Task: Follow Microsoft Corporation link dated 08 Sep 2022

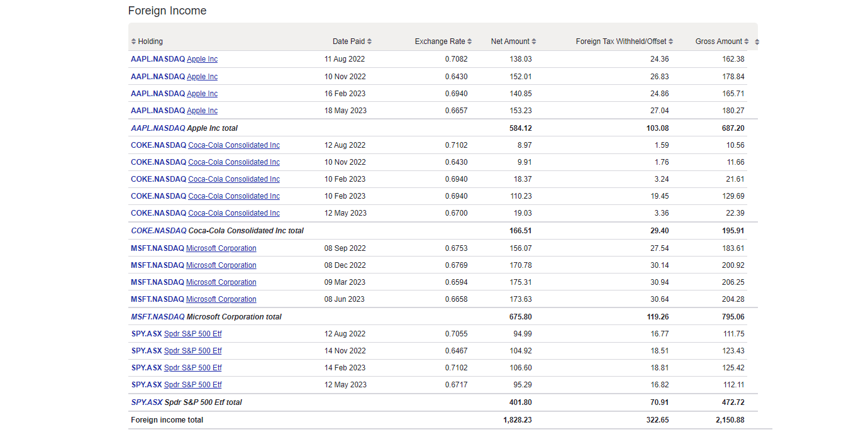Action: (x=221, y=248)
